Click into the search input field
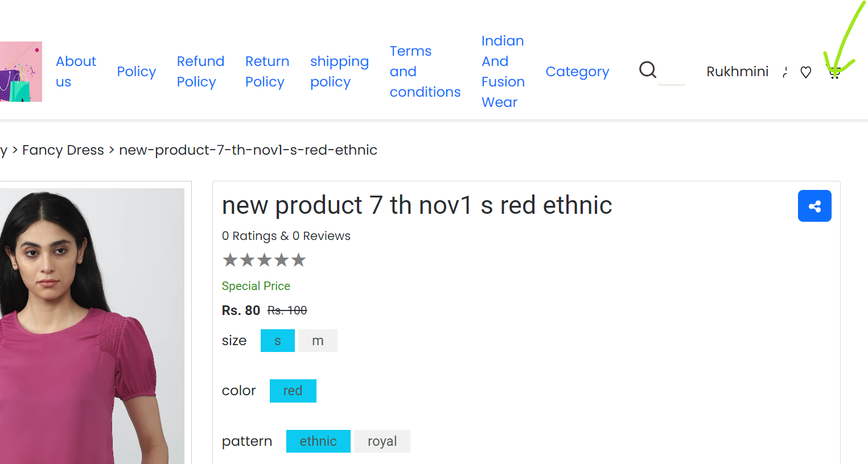This screenshot has width=868, height=464. pos(672,72)
